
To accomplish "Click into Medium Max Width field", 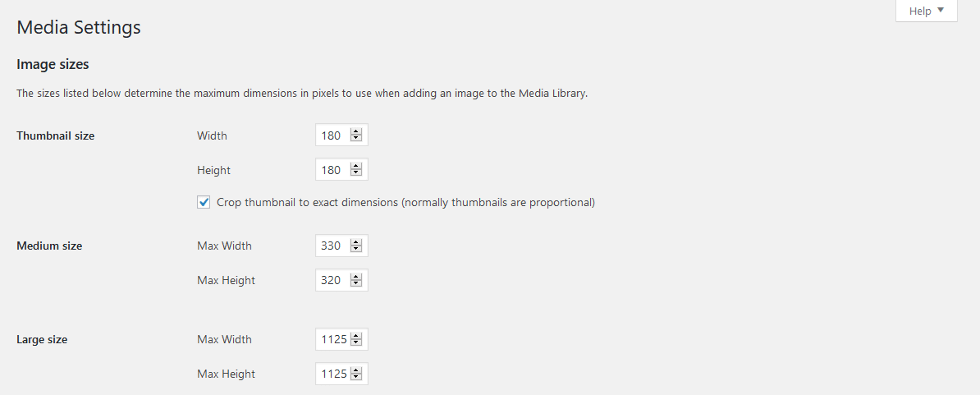I will (332, 246).
